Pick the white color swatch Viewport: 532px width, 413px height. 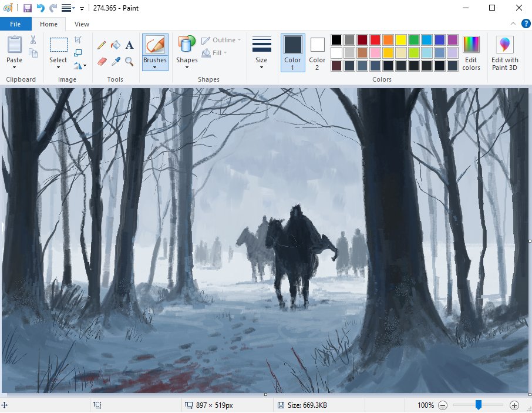[x=336, y=53]
